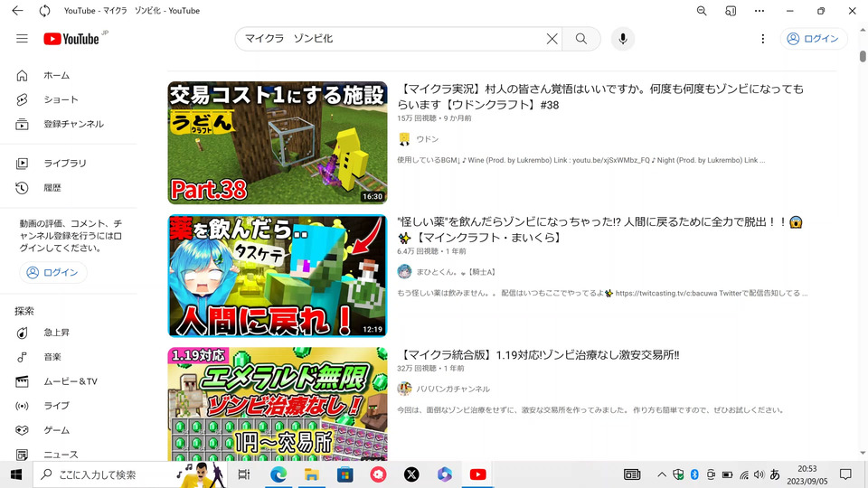Click the sidebar ログイン button
The width and height of the screenshot is (868, 488).
tap(53, 272)
